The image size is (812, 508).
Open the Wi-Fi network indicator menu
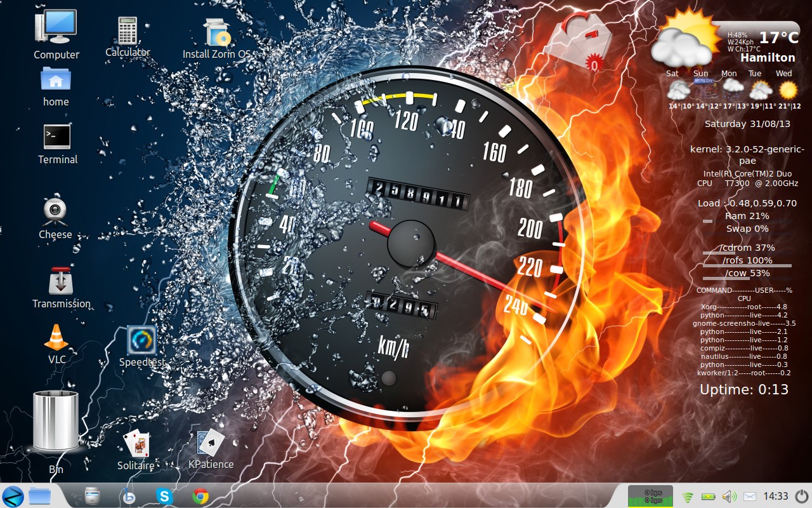pyautogui.click(x=688, y=497)
